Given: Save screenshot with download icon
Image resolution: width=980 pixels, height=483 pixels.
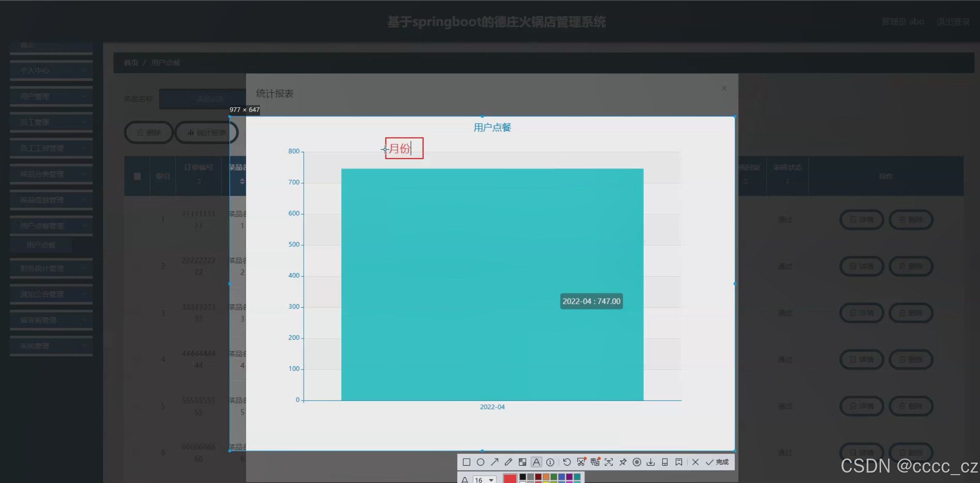Looking at the screenshot, I should [x=651, y=462].
